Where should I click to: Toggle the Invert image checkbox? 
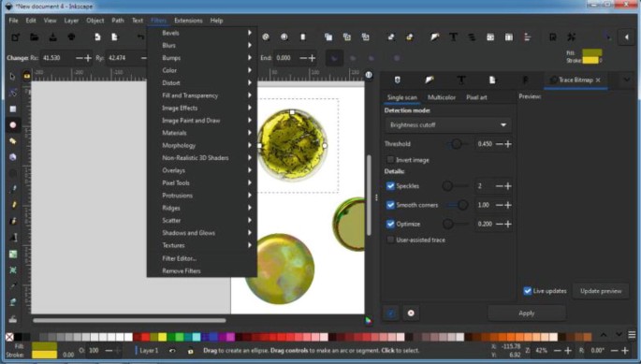point(390,160)
